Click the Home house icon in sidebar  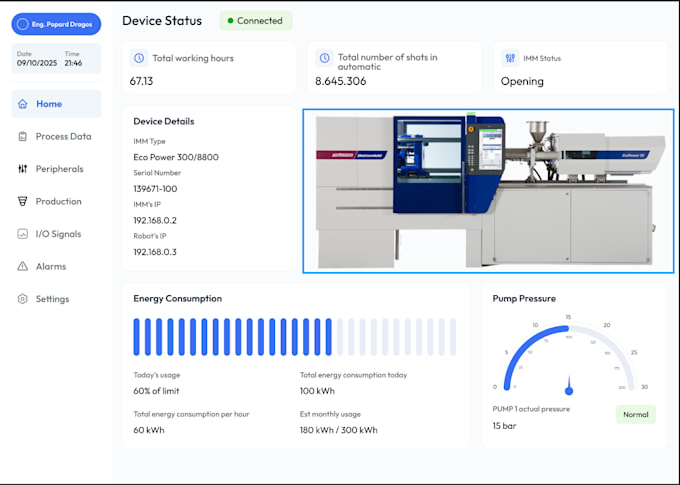point(23,104)
